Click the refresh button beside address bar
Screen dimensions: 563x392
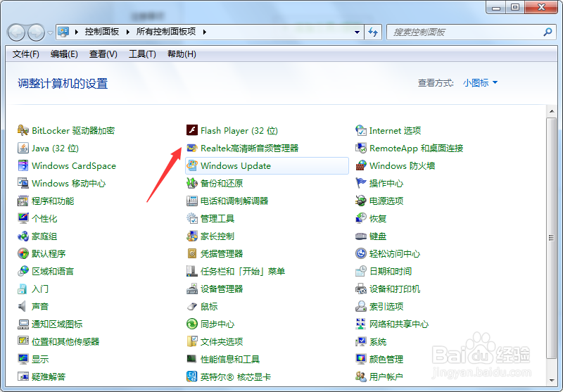pos(374,32)
